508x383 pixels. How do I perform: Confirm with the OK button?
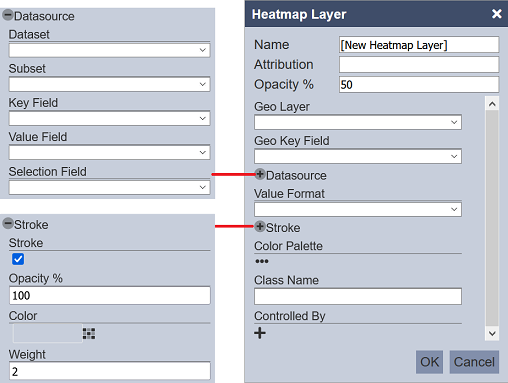pyautogui.click(x=429, y=362)
